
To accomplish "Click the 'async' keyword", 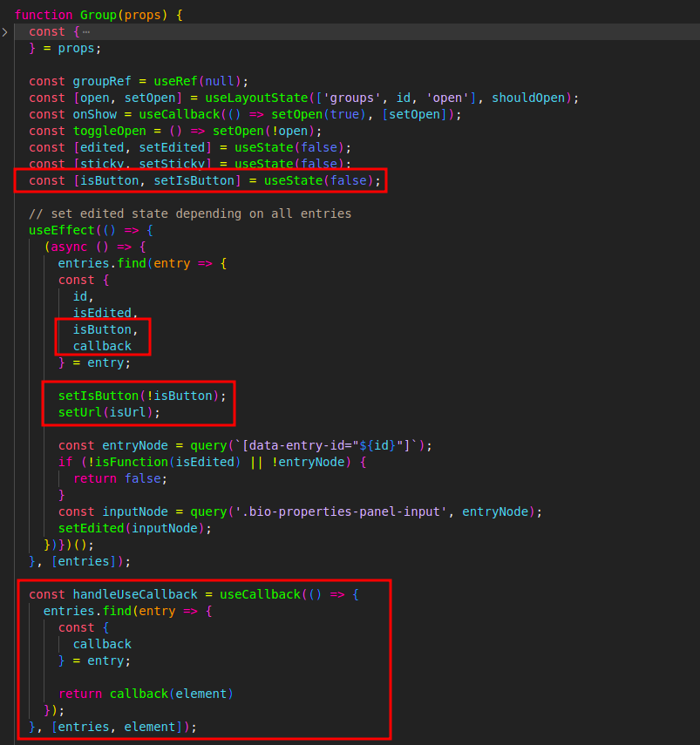I will (69, 247).
